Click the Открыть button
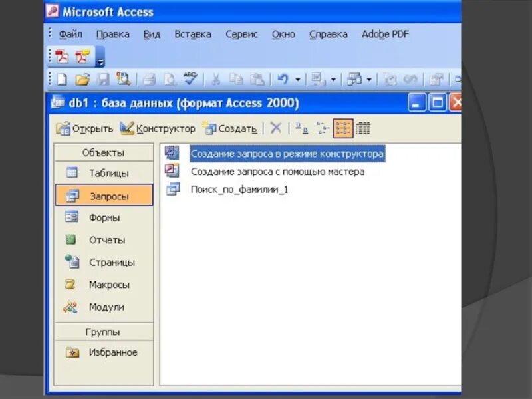 [84, 128]
